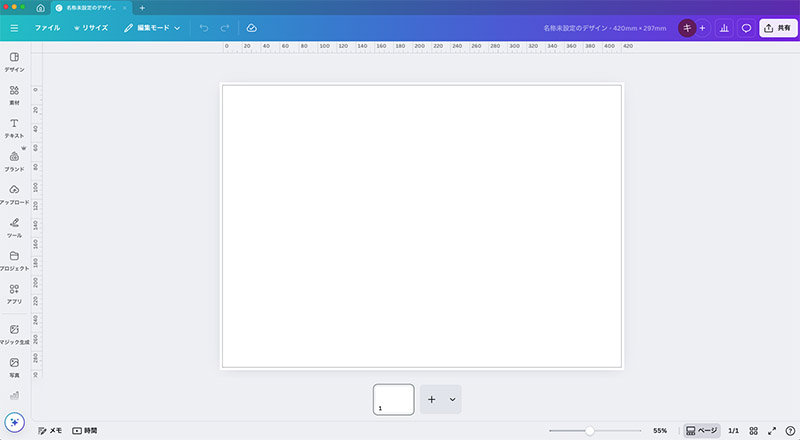Click the cloud save status icon
The width and height of the screenshot is (800, 440).
(251, 28)
